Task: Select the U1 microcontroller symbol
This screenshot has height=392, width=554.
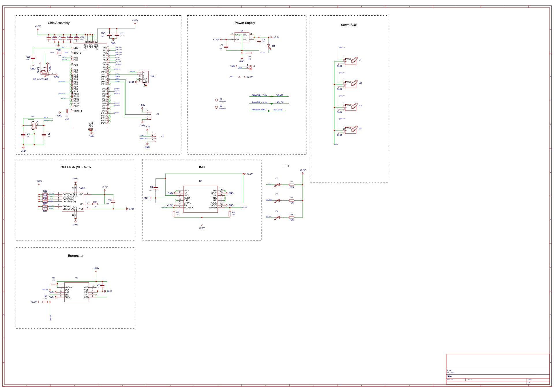Action: tap(90, 85)
